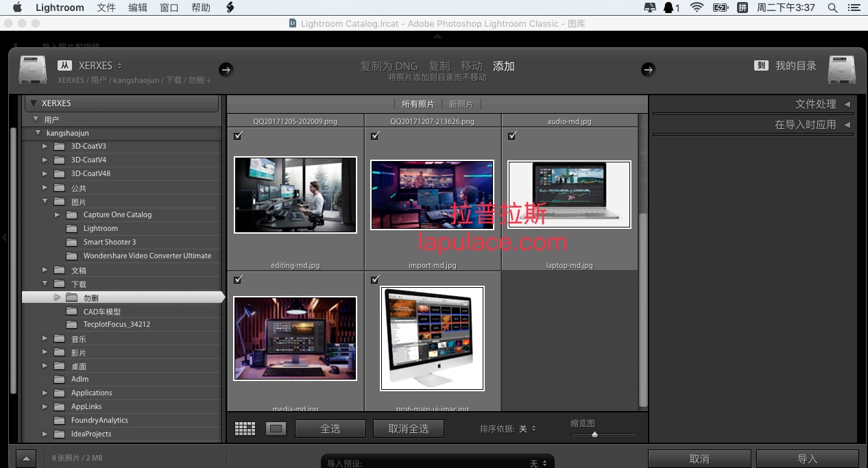Screen dimensions: 868x468
Task: Open the sort order dropdown
Action: pos(528,429)
